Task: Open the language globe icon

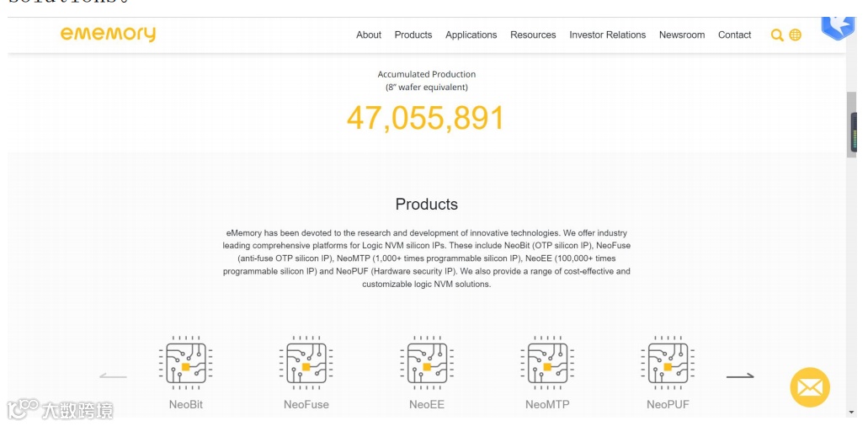Action: tap(796, 35)
